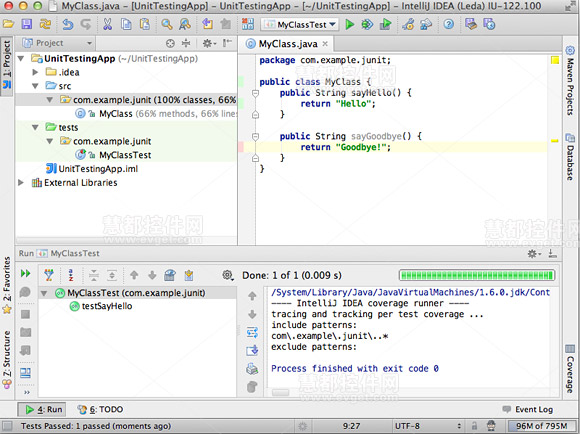Stop the process with the square icon
This screenshot has height=434, width=580.
point(26,314)
